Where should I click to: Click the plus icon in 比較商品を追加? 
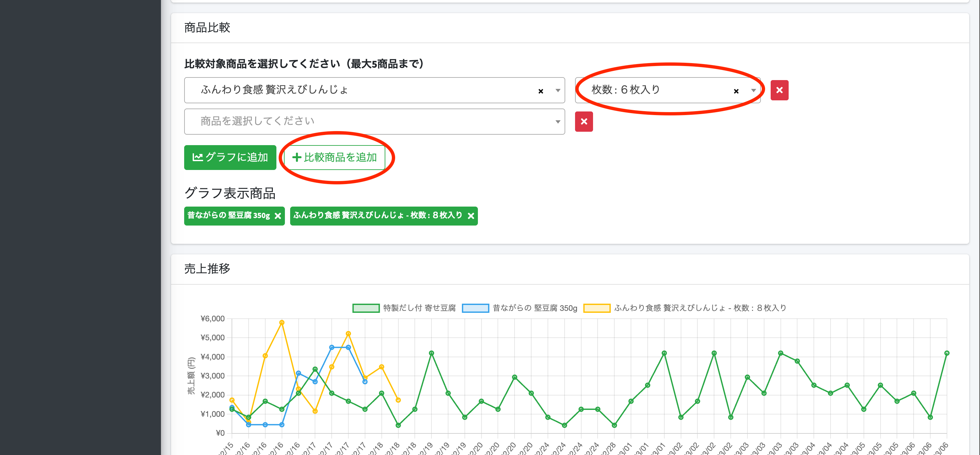coord(297,157)
